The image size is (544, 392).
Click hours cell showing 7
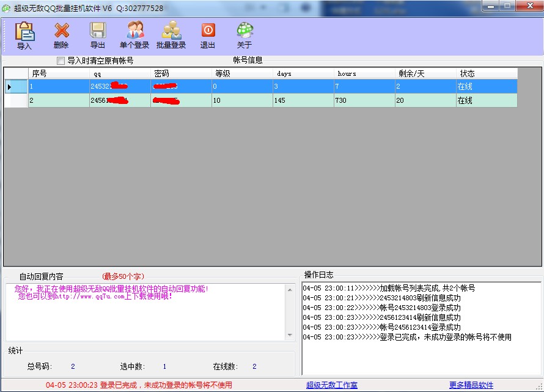[x=364, y=86]
